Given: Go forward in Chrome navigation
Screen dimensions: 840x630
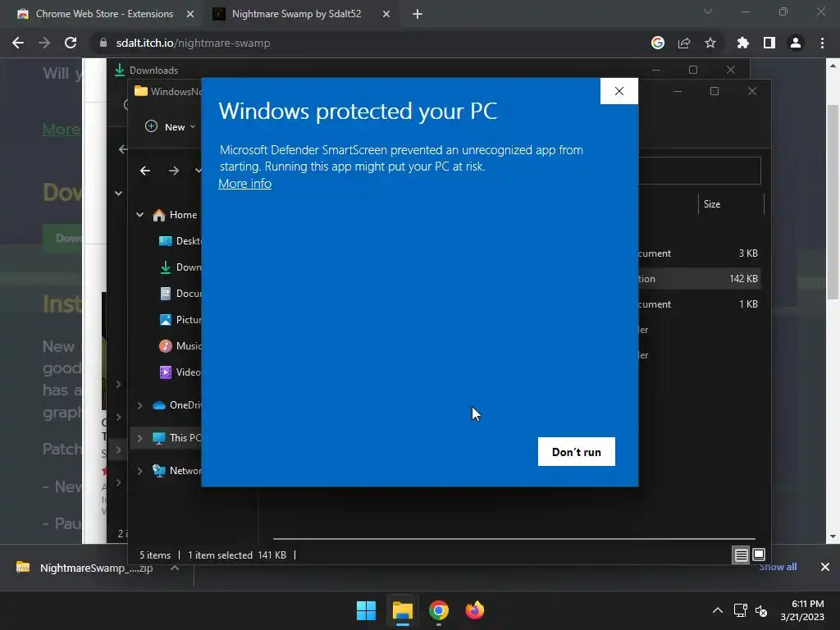Looking at the screenshot, I should click(x=44, y=43).
